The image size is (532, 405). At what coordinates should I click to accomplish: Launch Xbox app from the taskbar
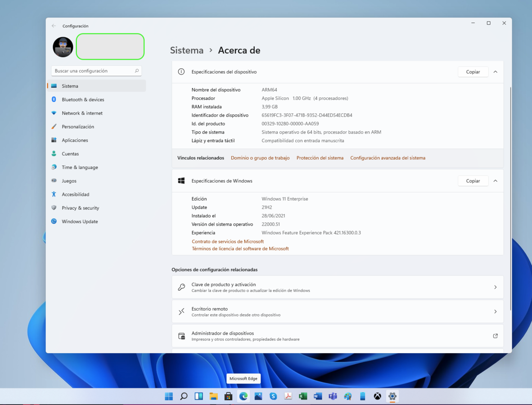click(x=377, y=396)
